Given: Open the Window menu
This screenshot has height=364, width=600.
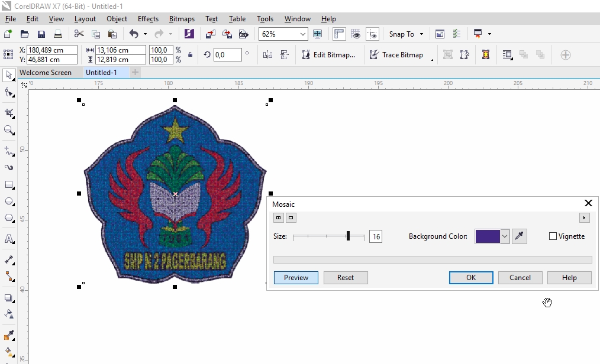Looking at the screenshot, I should pyautogui.click(x=297, y=19).
